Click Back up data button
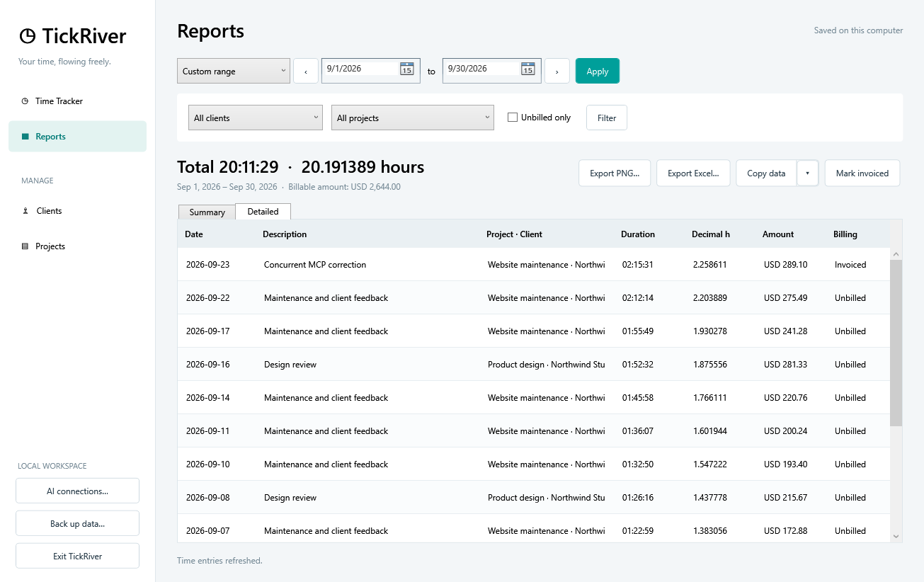924x582 pixels. [78, 523]
